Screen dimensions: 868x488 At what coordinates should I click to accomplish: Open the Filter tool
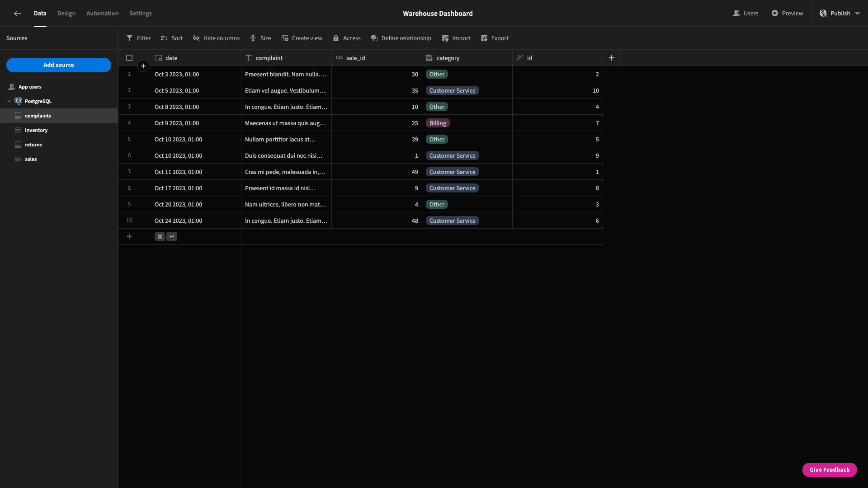(138, 38)
